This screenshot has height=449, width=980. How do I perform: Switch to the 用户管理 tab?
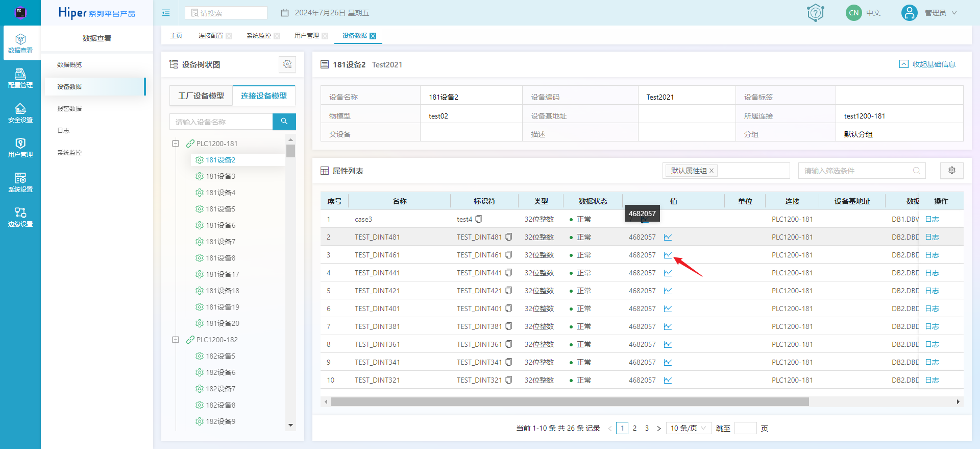pyautogui.click(x=307, y=36)
